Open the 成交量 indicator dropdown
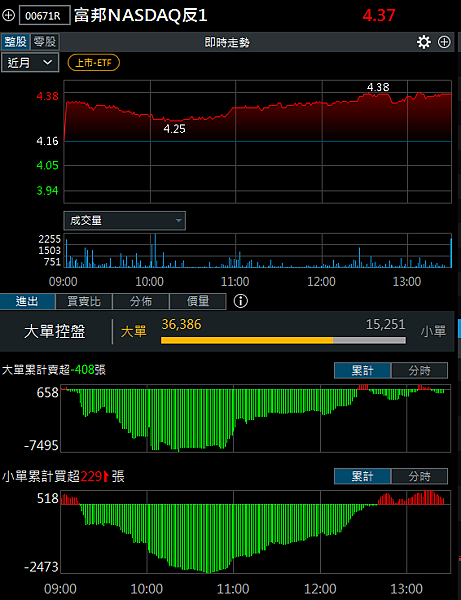This screenshot has height=600, width=461. [125, 220]
